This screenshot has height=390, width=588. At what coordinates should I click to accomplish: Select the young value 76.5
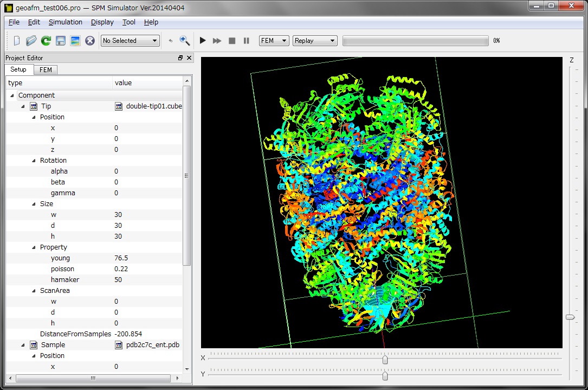(x=121, y=258)
